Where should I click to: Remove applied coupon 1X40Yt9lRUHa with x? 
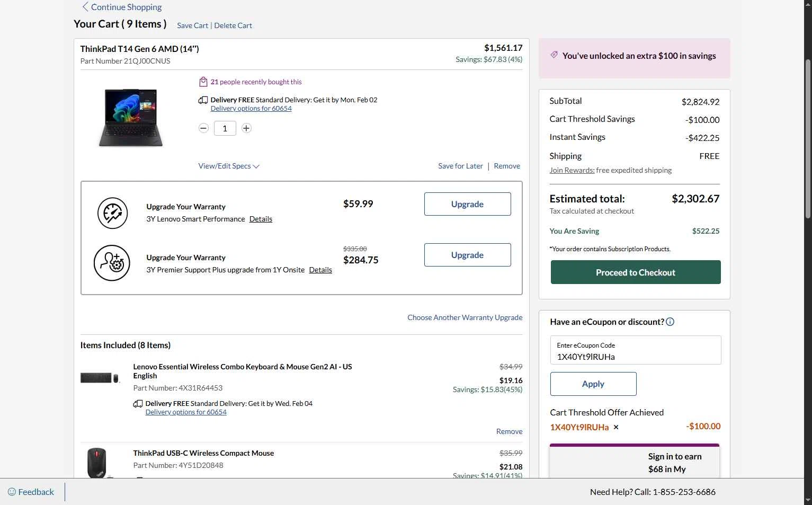tap(616, 427)
